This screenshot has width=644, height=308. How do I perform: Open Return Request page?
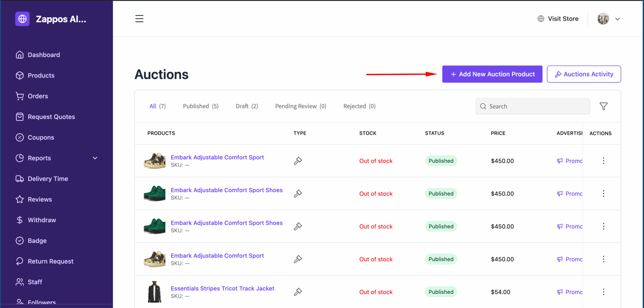pyautogui.click(x=44, y=261)
